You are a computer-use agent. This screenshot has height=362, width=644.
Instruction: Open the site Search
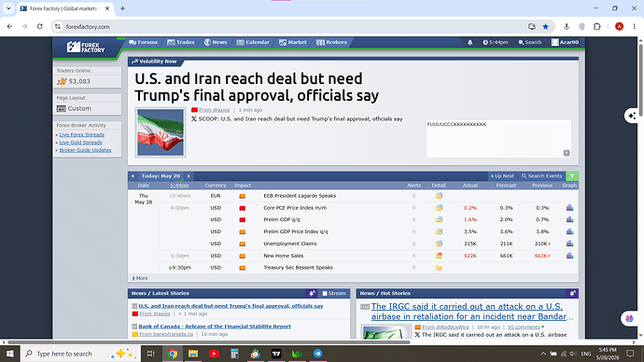click(x=530, y=42)
